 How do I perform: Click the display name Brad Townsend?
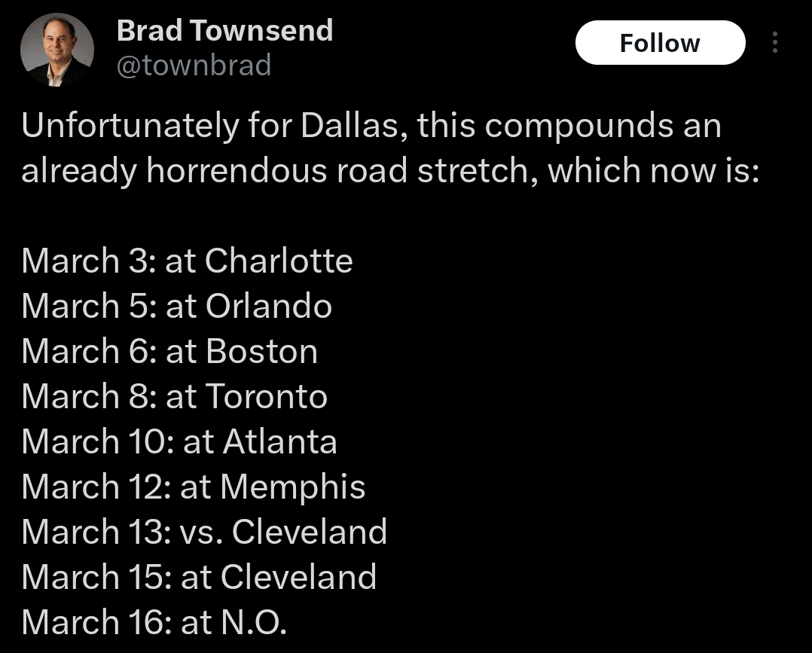pyautogui.click(x=224, y=30)
